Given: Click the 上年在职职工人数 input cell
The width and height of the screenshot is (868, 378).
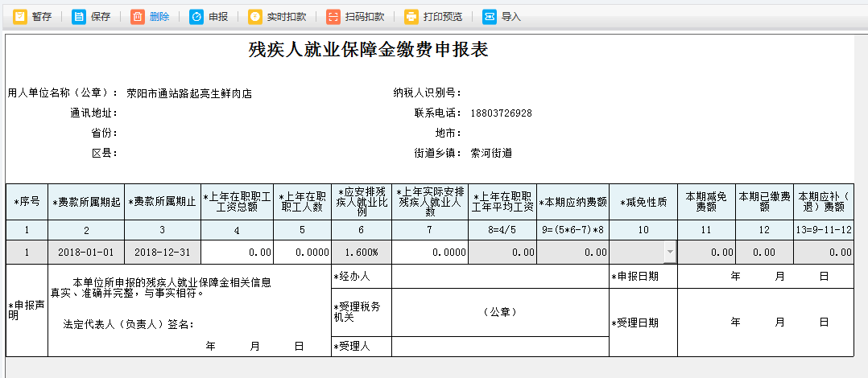Looking at the screenshot, I should 302,252.
